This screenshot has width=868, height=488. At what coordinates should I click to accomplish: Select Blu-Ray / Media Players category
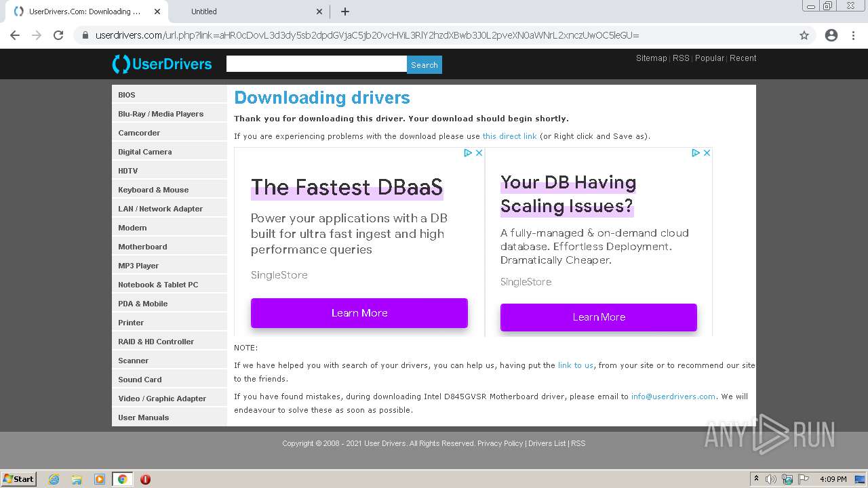point(170,114)
